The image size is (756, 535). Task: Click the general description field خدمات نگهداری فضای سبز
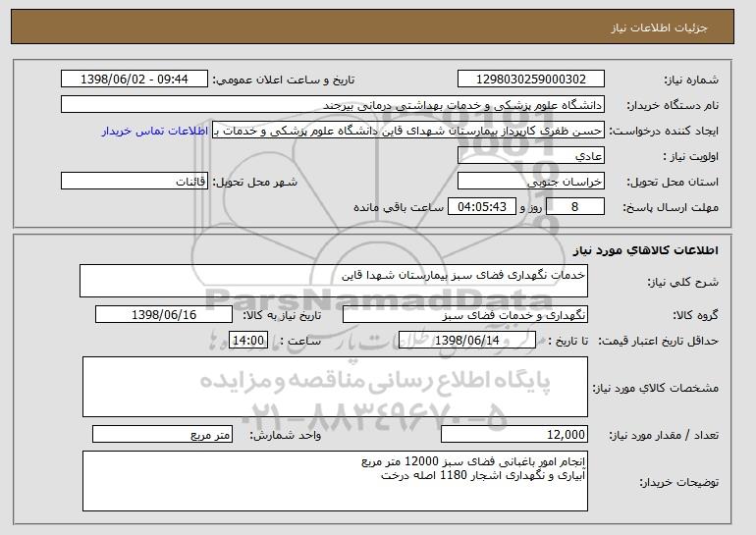[x=334, y=281]
